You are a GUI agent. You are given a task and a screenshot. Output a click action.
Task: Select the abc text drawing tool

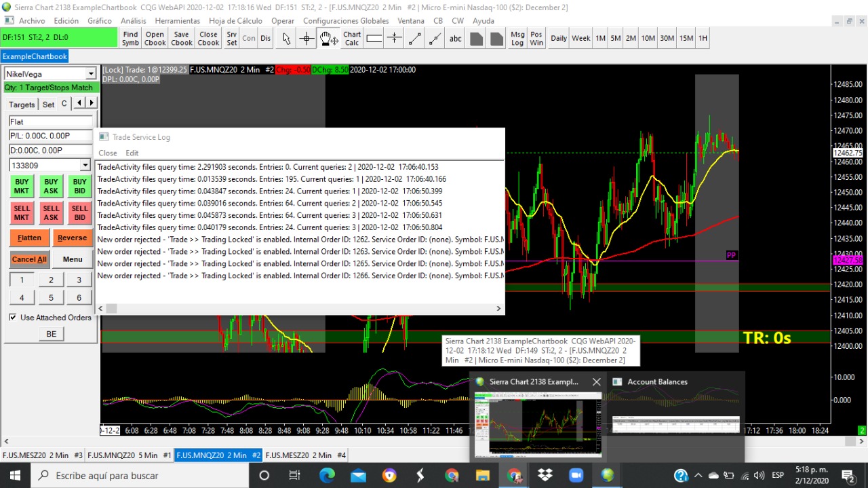pos(455,39)
